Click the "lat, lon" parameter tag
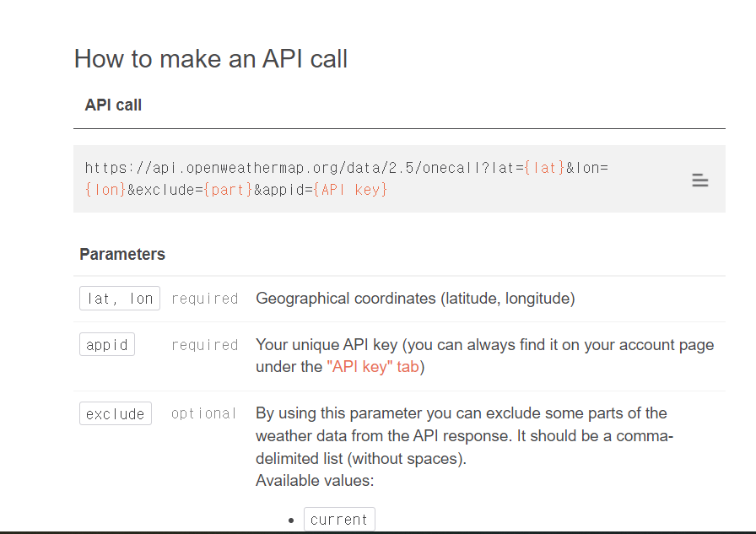The height and width of the screenshot is (534, 756). click(x=120, y=299)
